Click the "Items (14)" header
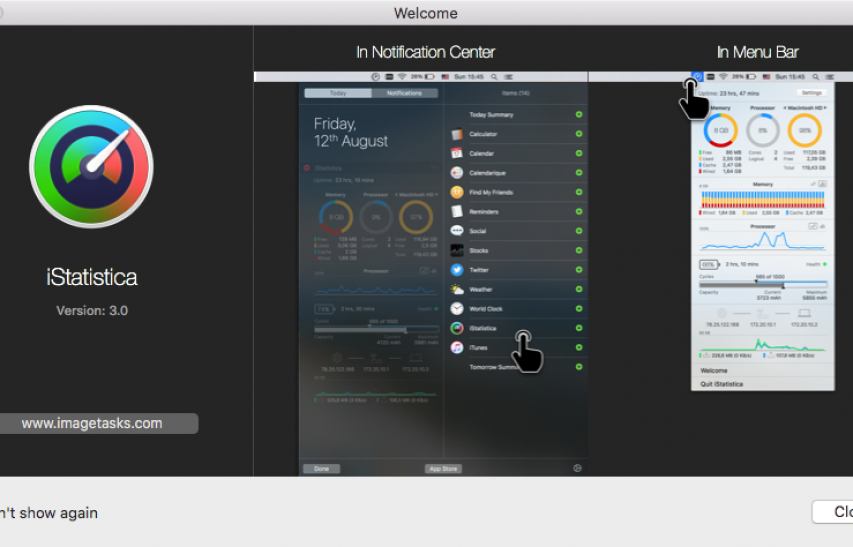This screenshot has width=853, height=547. coord(516,93)
